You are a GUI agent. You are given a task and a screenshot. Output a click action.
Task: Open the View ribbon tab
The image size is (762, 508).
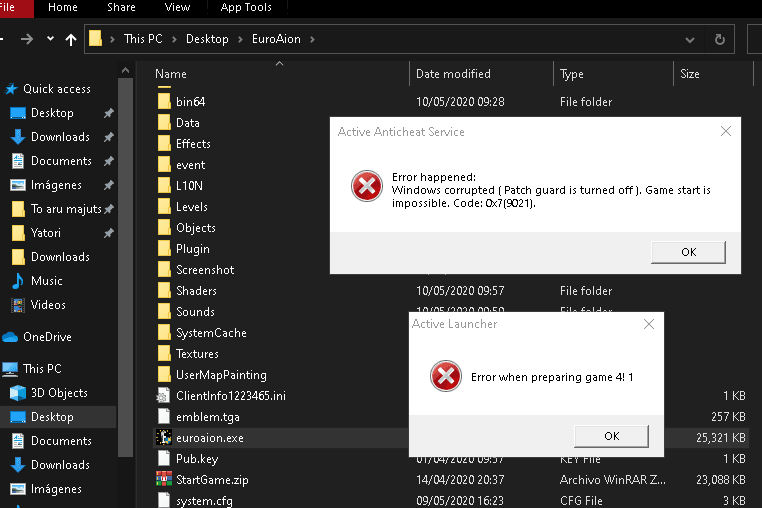click(x=177, y=7)
